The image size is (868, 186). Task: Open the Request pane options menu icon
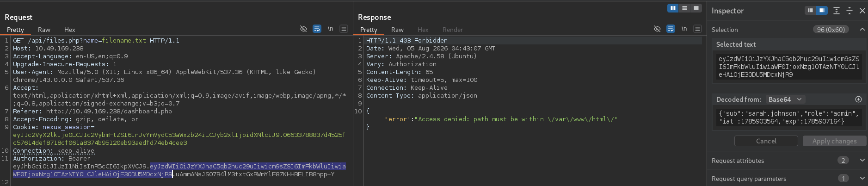coord(344,29)
